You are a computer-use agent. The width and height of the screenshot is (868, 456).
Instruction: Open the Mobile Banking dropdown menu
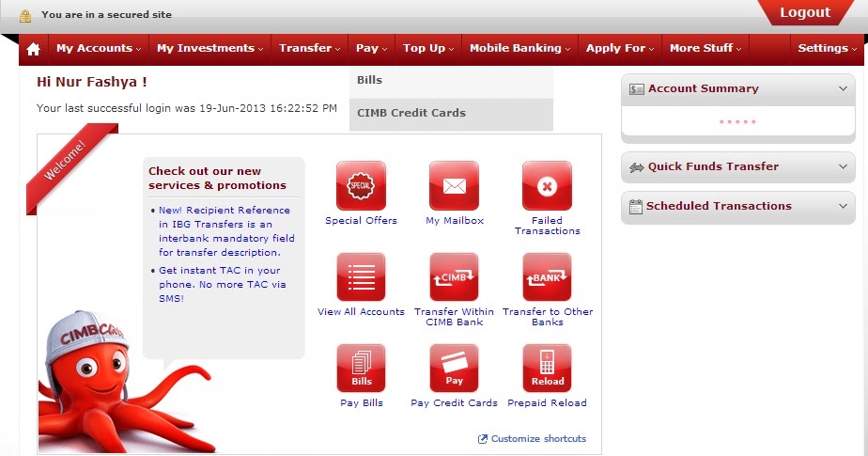[519, 48]
